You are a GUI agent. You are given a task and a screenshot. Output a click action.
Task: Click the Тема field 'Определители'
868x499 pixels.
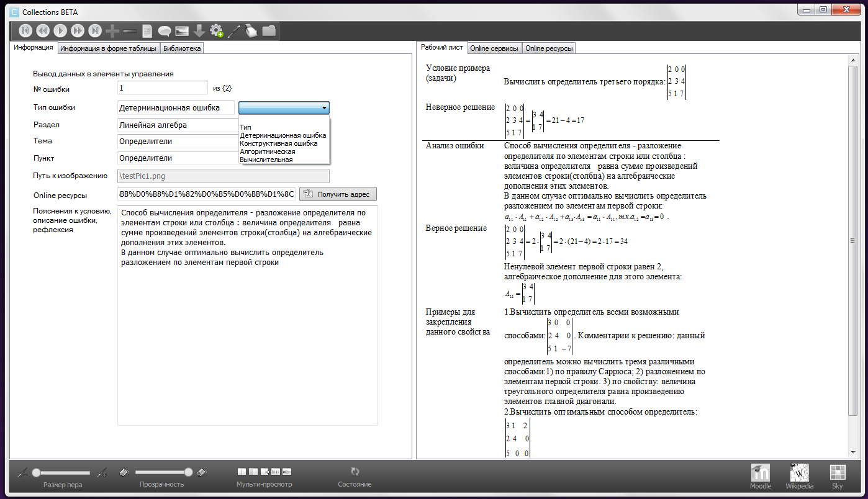coord(178,141)
